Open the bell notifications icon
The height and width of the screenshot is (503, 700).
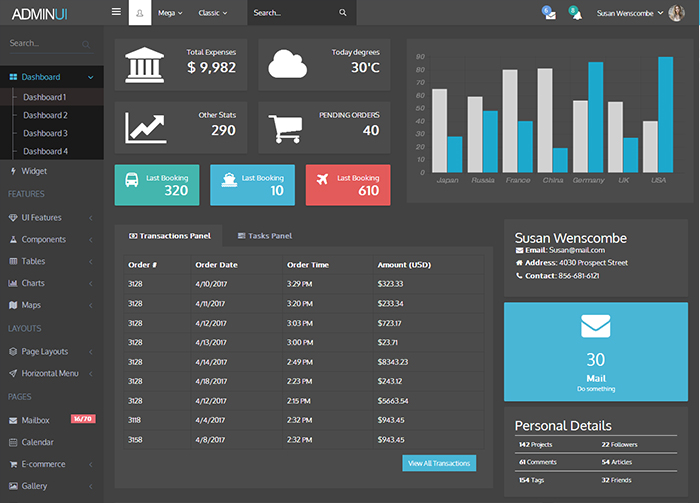tap(576, 14)
